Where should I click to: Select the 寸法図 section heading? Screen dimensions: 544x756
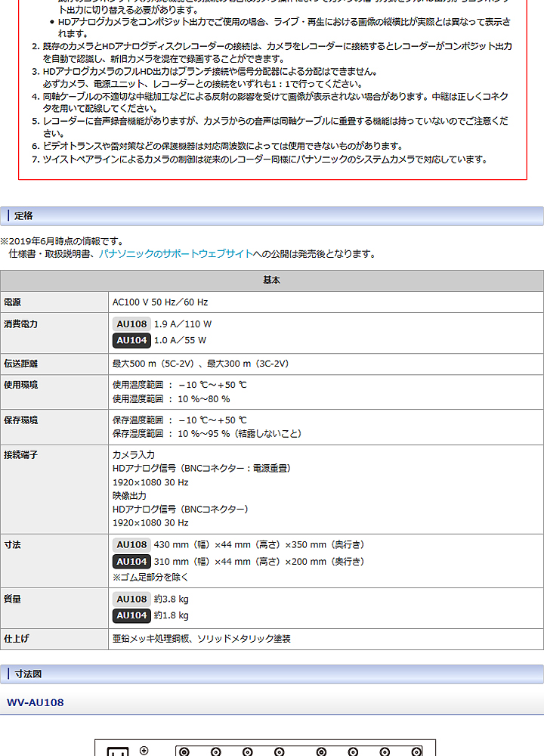pyautogui.click(x=28, y=674)
